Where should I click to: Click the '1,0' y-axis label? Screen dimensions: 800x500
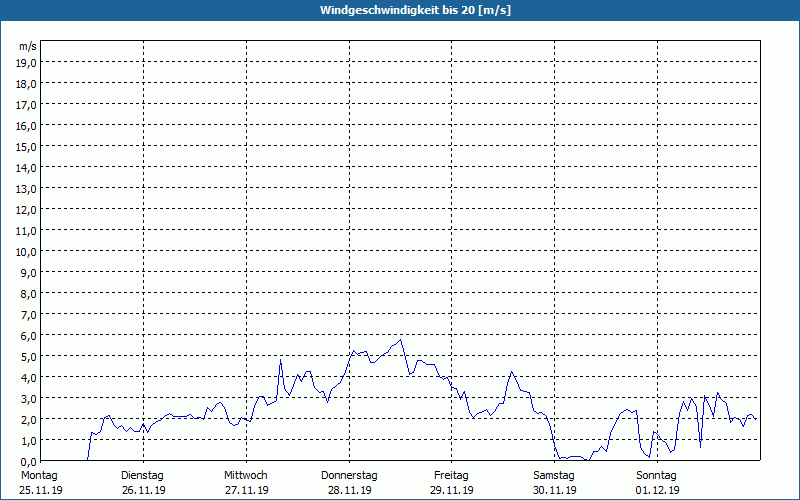pos(29,441)
